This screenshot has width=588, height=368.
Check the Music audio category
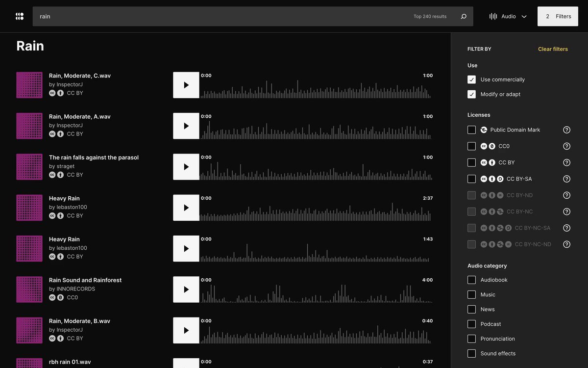471,295
